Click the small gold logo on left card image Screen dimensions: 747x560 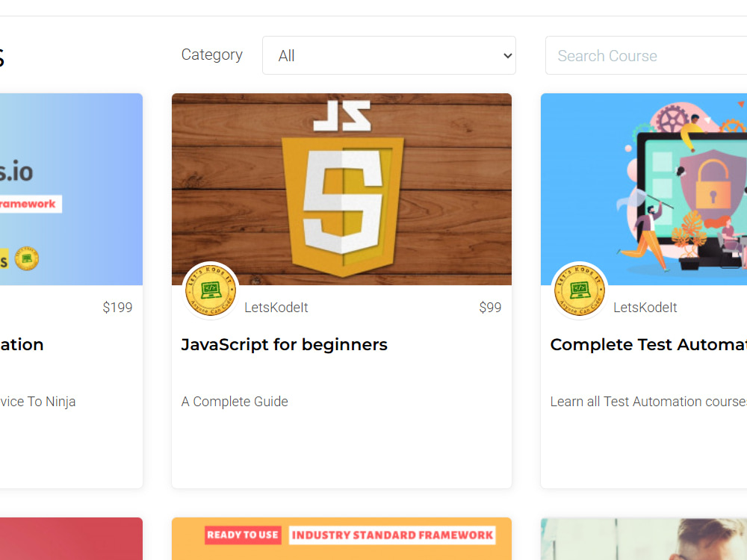27,258
